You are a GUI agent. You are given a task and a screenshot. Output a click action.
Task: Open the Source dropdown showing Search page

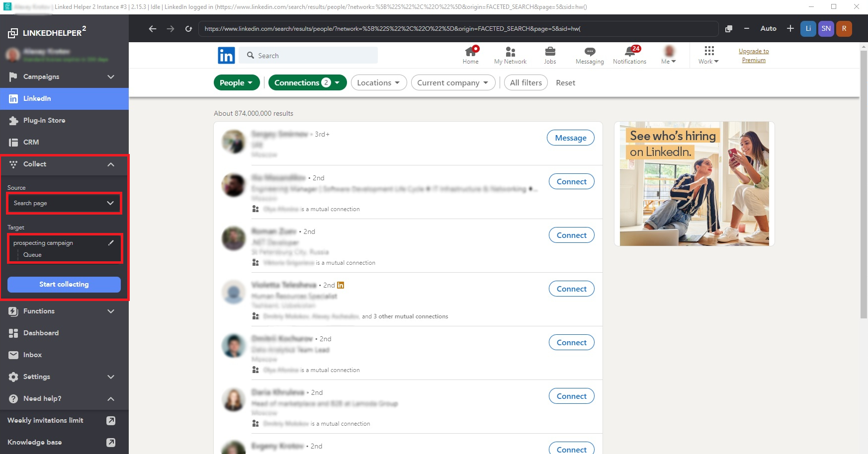point(64,203)
